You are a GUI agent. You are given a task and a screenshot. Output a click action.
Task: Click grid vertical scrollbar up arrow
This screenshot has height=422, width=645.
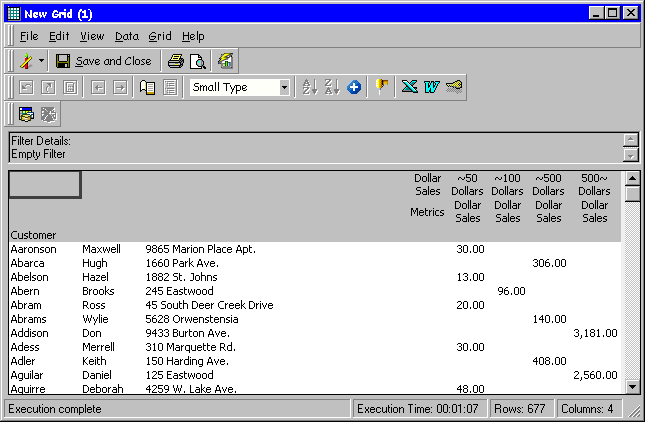(632, 179)
